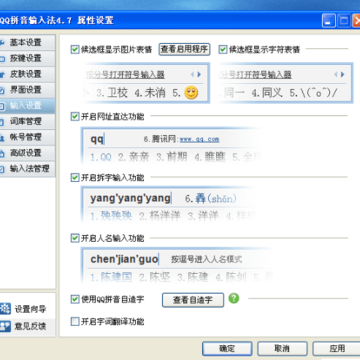Open the 帐号管理 section
The image size is (360, 360).
tap(27, 137)
